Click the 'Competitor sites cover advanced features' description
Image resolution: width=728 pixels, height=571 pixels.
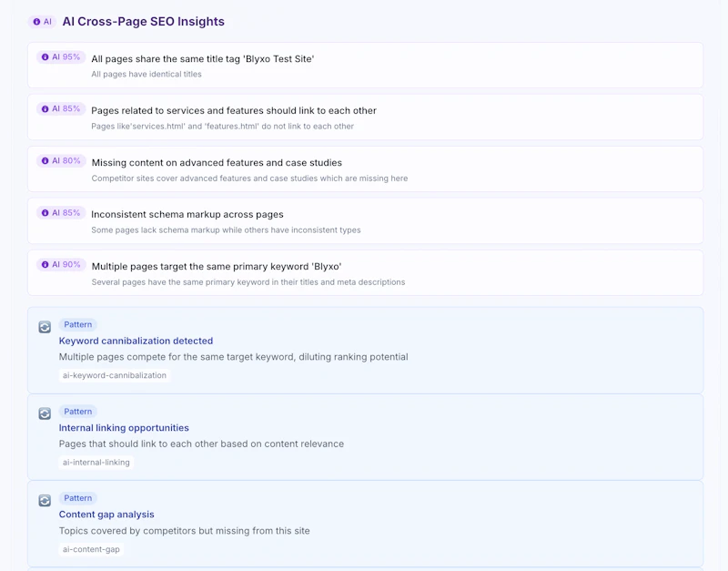click(249, 178)
